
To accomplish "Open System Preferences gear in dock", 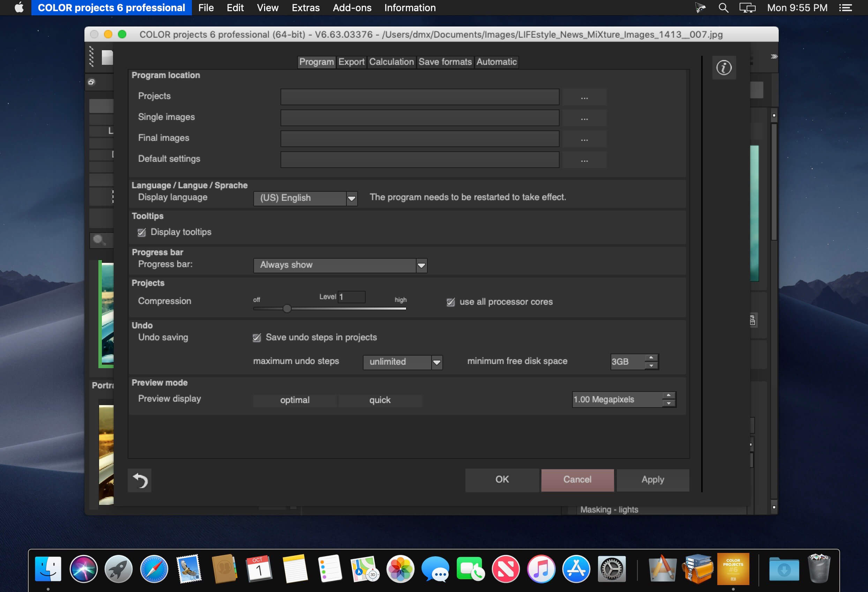I will click(612, 569).
